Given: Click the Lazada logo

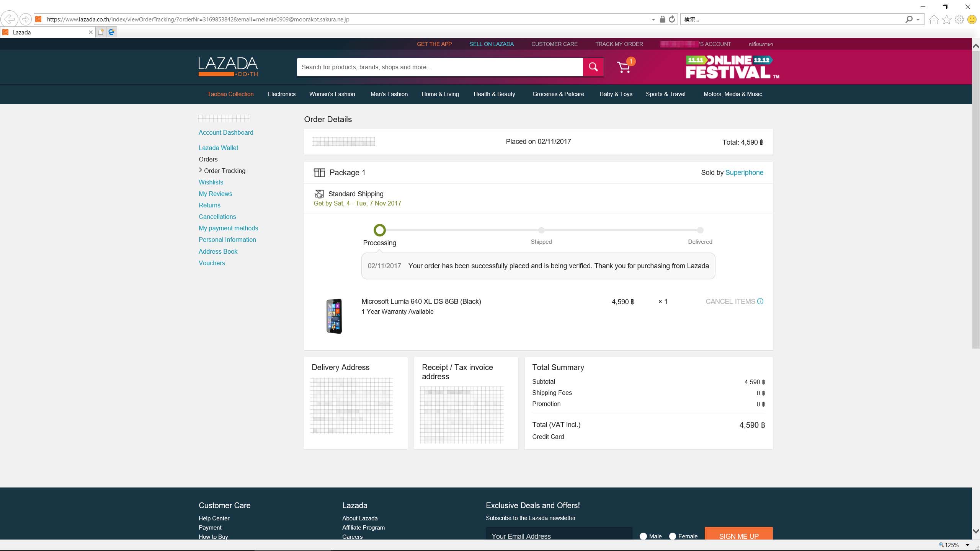Looking at the screenshot, I should [x=228, y=67].
